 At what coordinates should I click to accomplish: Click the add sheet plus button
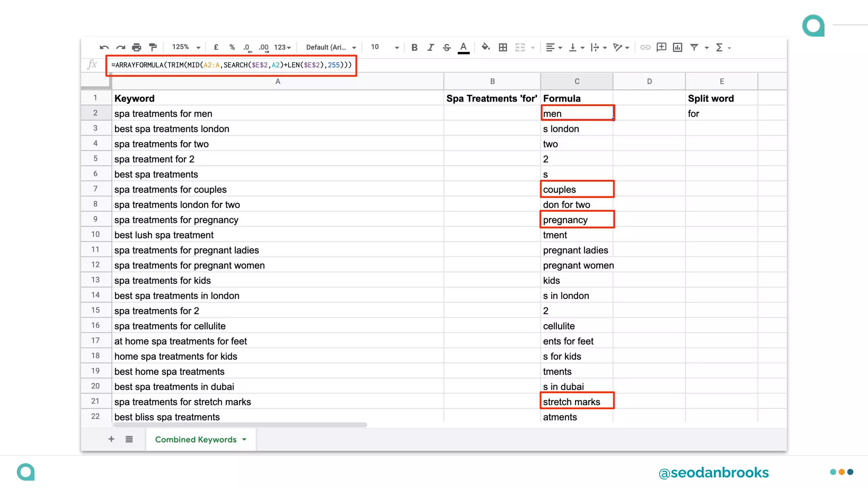pos(111,439)
